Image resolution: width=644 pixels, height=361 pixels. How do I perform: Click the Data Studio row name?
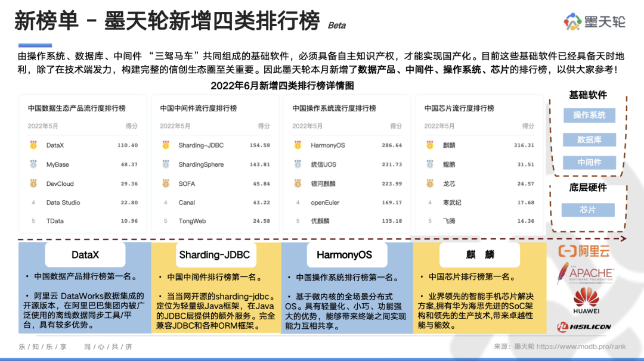(63, 203)
